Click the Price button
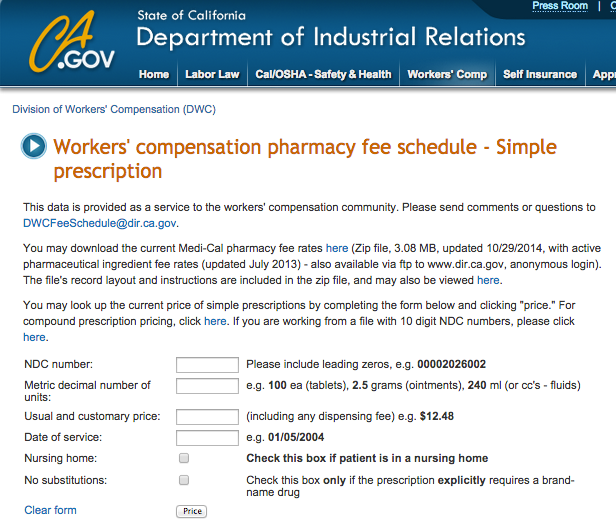The image size is (616, 519). click(x=192, y=511)
